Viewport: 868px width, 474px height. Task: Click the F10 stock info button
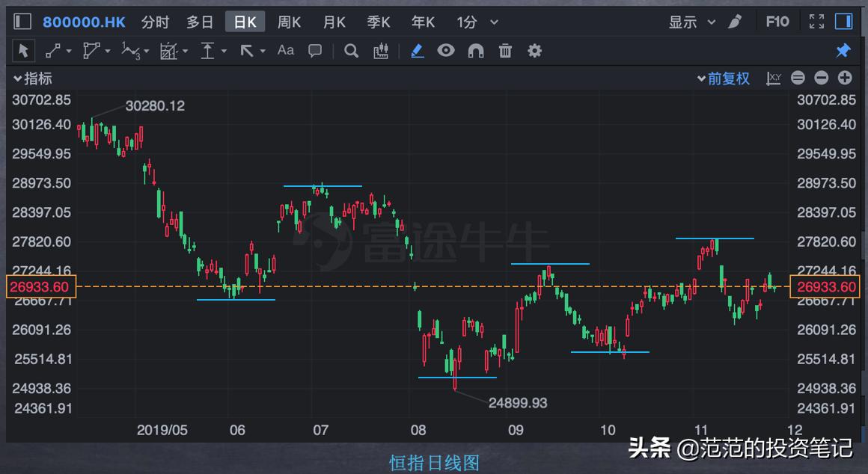coord(777,21)
